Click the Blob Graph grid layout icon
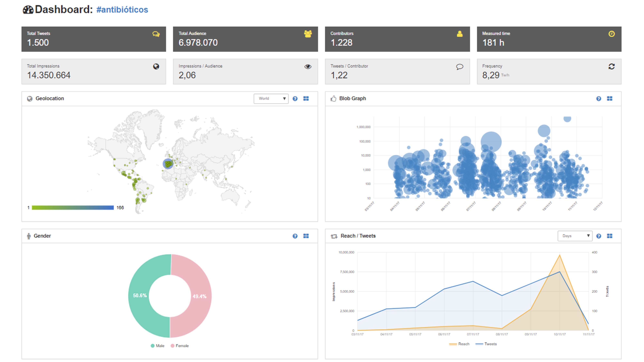644x362 pixels. (610, 99)
